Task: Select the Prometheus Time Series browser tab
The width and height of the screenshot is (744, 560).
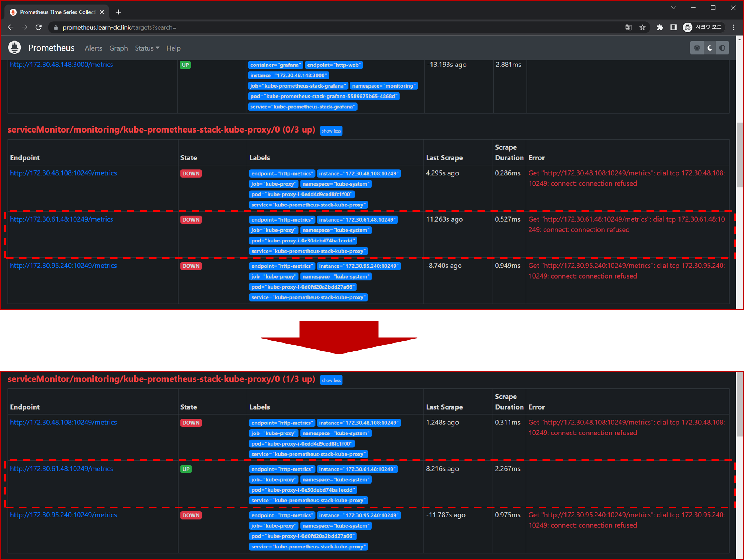Action: click(x=52, y=12)
